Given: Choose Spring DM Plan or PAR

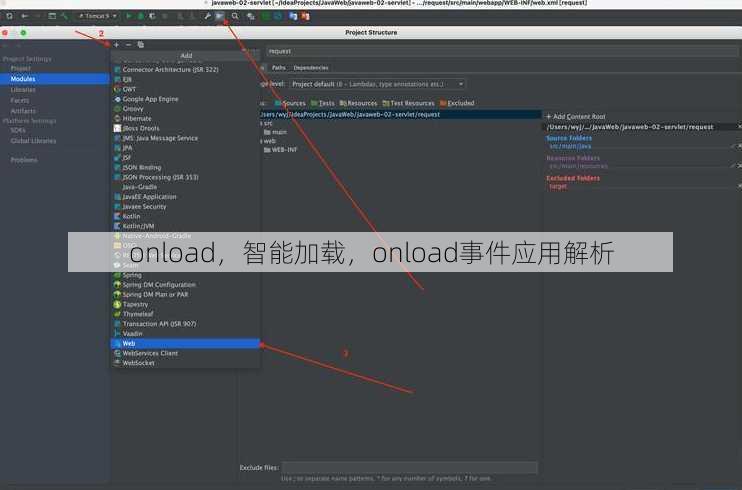Looking at the screenshot, I should tap(186, 294).
